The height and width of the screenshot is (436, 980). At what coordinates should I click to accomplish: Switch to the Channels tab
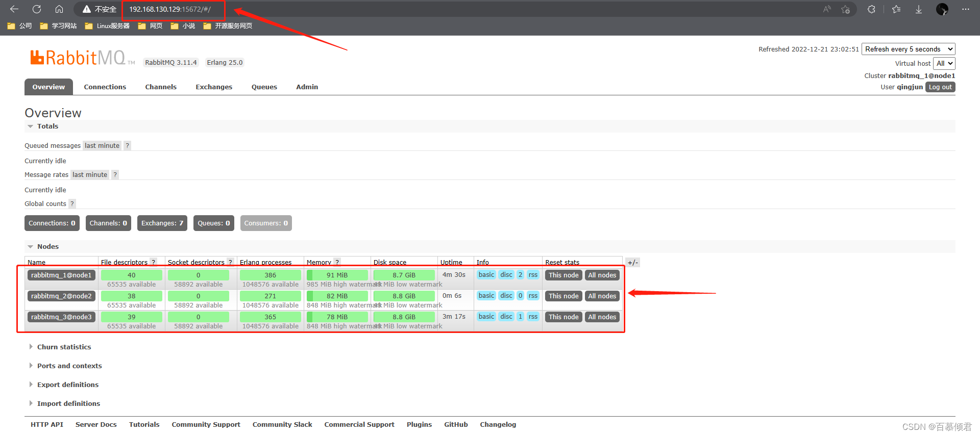tap(161, 87)
